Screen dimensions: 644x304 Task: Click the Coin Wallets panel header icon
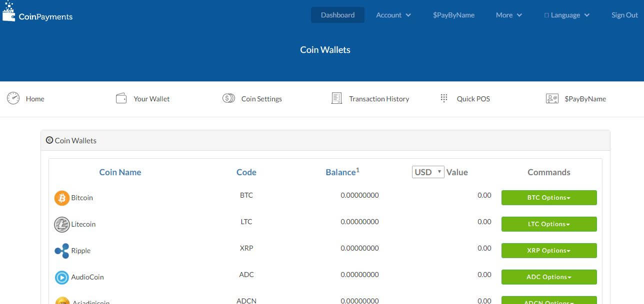(49, 140)
